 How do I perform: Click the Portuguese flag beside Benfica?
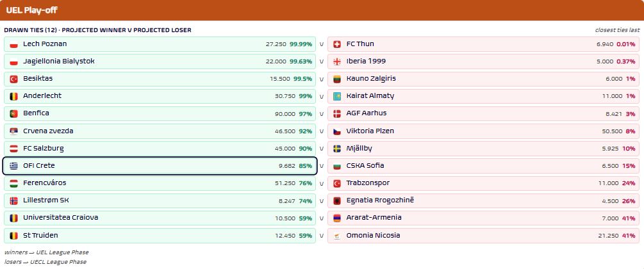(x=13, y=114)
